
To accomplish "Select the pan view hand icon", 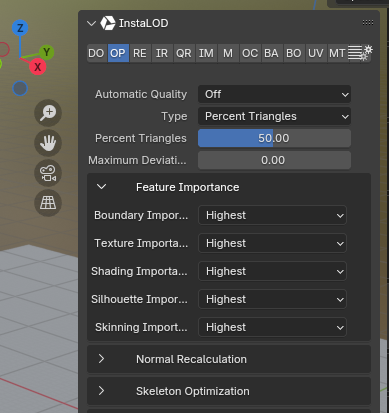I will click(48, 143).
